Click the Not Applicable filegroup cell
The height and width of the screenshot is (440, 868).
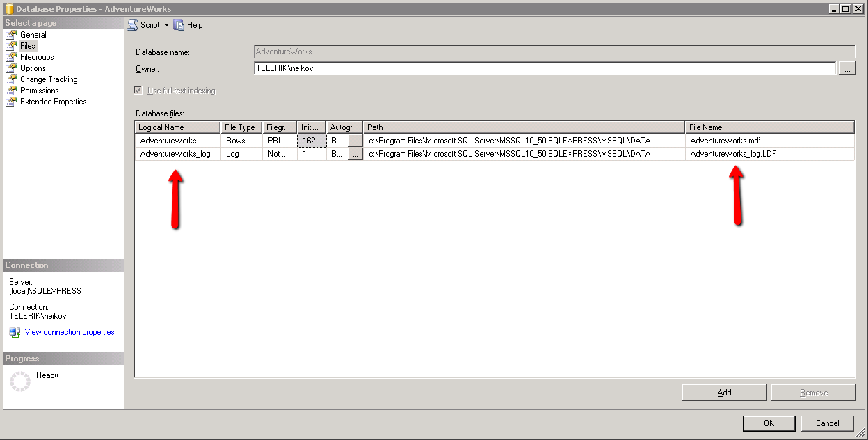click(x=280, y=154)
